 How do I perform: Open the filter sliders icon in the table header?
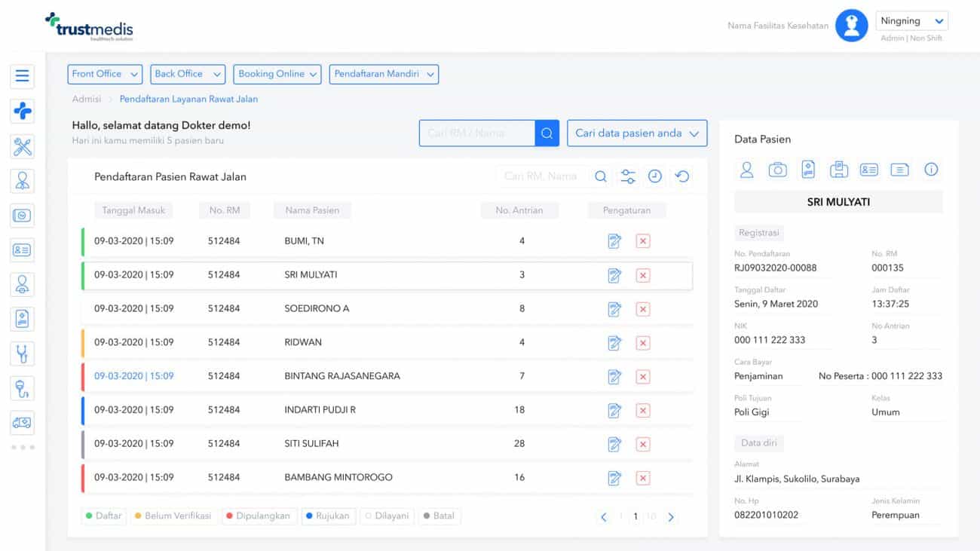coord(628,176)
